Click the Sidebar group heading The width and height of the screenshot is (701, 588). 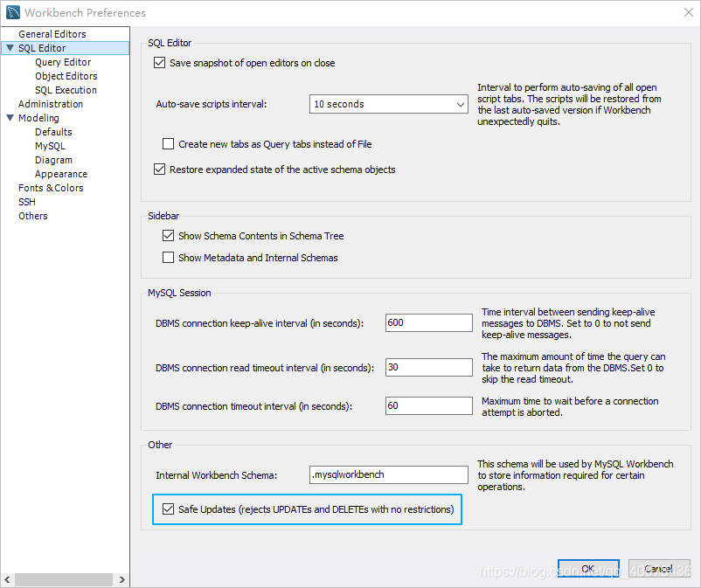163,216
